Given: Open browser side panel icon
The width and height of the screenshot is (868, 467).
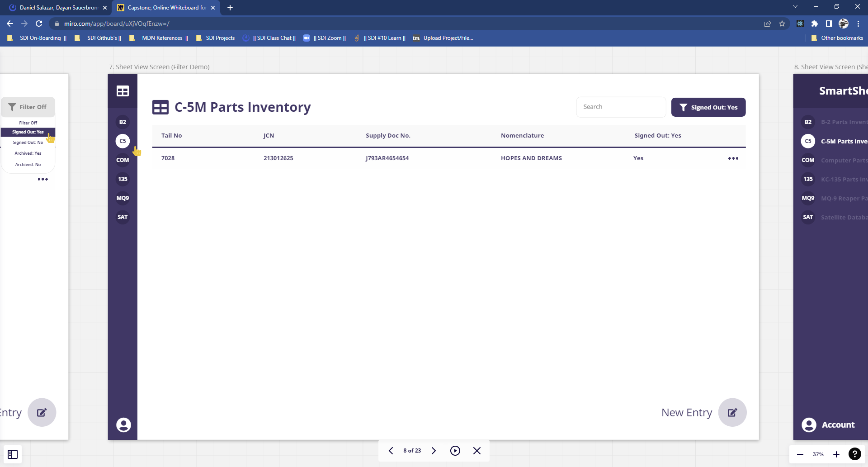Looking at the screenshot, I should [x=829, y=24].
